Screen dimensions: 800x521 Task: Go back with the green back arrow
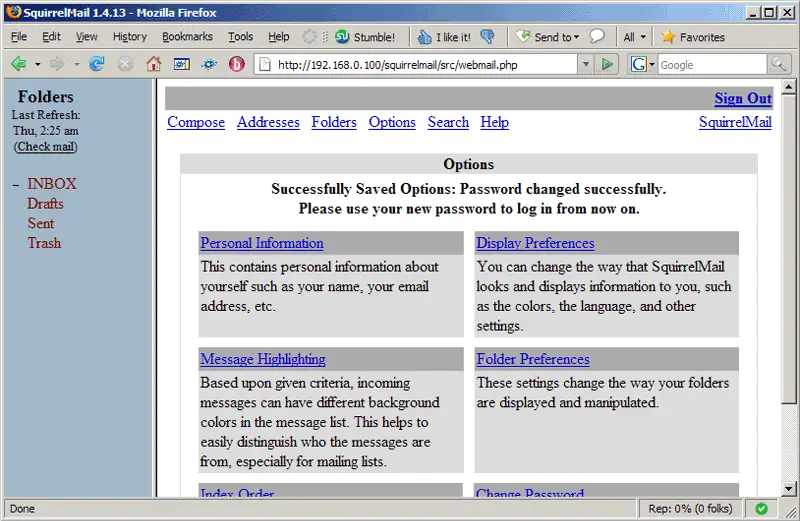click(18, 64)
